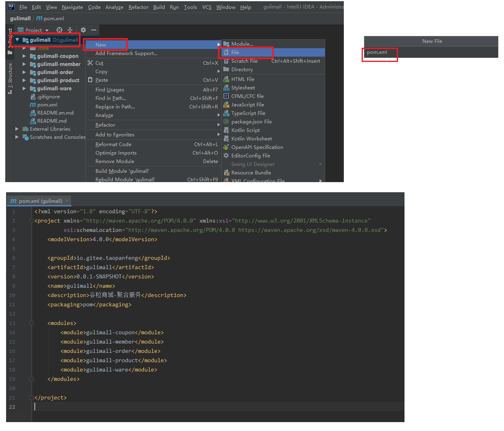Click the External Libraries icon in the tree
This screenshot has height=431, width=504.
tap(25, 129)
